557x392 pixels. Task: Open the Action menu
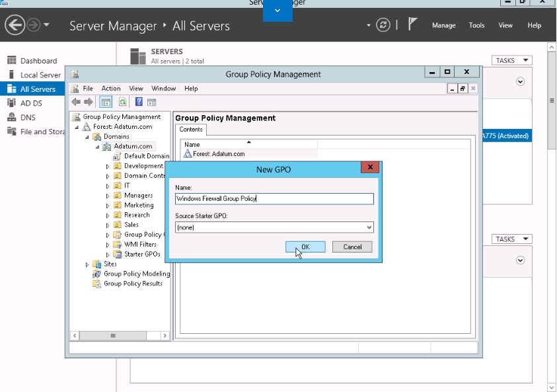111,89
